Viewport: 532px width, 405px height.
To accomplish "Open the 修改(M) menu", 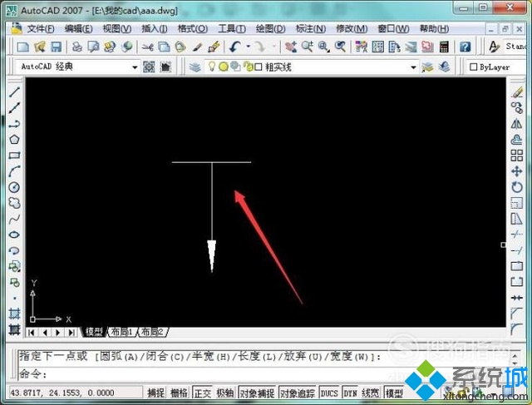I will [352, 28].
